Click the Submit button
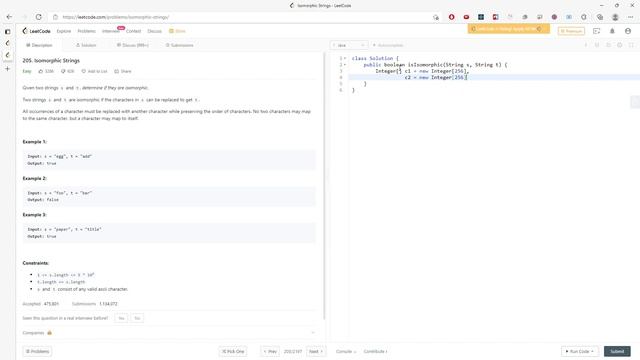This screenshot has height=360, width=640. click(x=617, y=351)
